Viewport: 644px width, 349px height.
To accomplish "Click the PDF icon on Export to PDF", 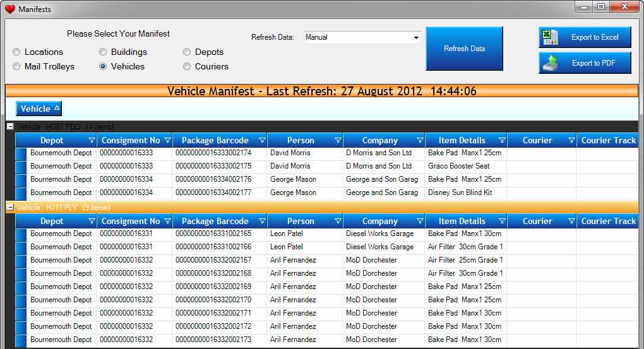I will tap(549, 63).
